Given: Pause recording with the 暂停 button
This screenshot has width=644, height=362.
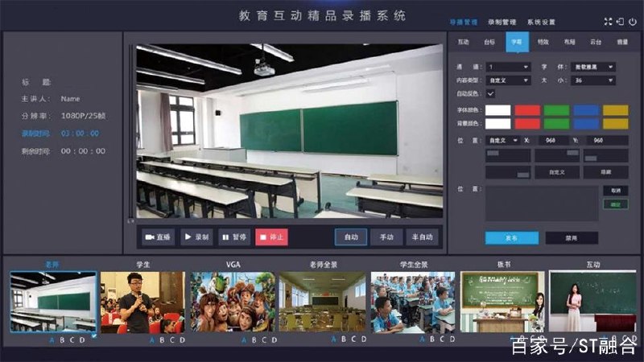Looking at the screenshot, I should coord(234,237).
